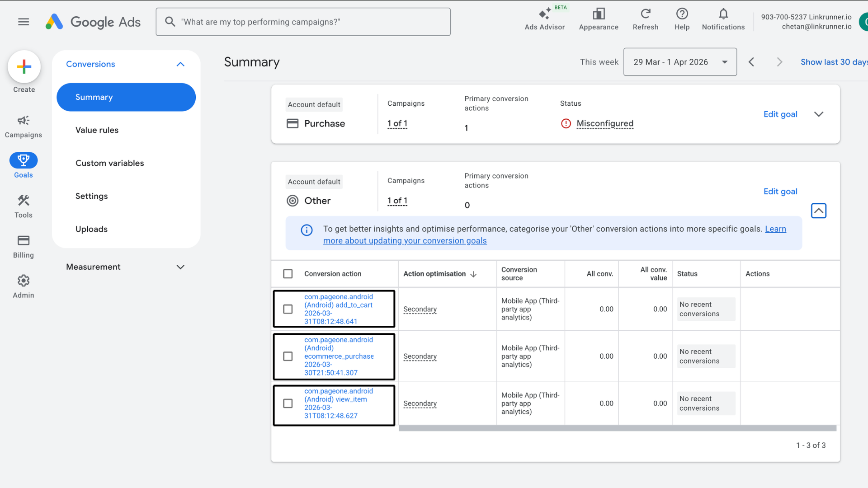Image resolution: width=868 pixels, height=488 pixels.
Task: Expand the Purchase goal card
Action: click(x=818, y=114)
